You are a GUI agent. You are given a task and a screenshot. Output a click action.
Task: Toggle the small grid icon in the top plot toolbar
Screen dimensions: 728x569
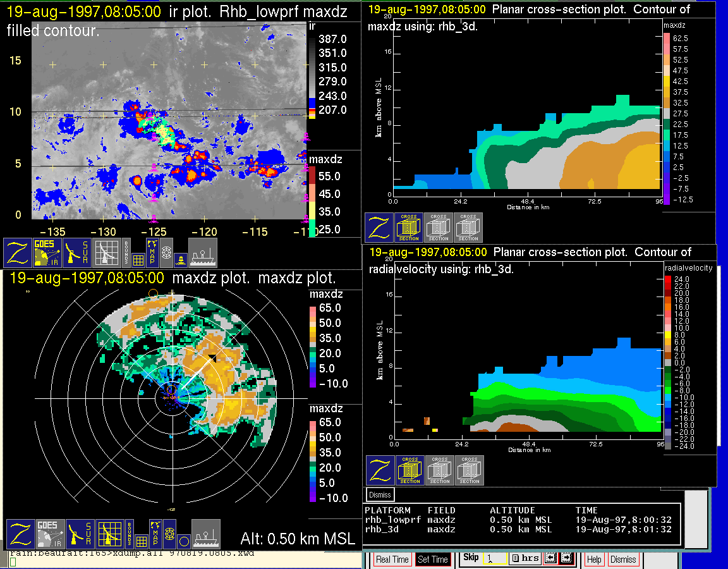(x=138, y=259)
